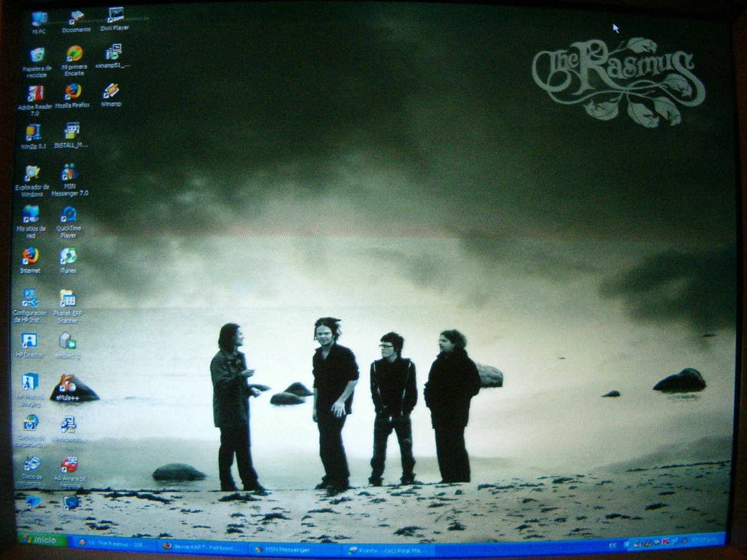Screen dimensions: 747x560
Task: Open the Internet desktop icon
Action: (30, 260)
